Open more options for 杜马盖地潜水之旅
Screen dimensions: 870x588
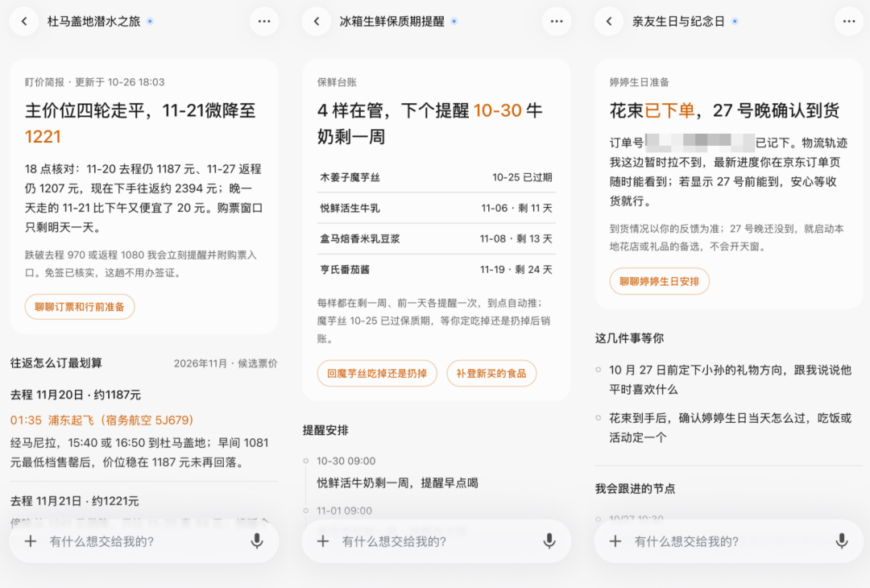coord(264,22)
